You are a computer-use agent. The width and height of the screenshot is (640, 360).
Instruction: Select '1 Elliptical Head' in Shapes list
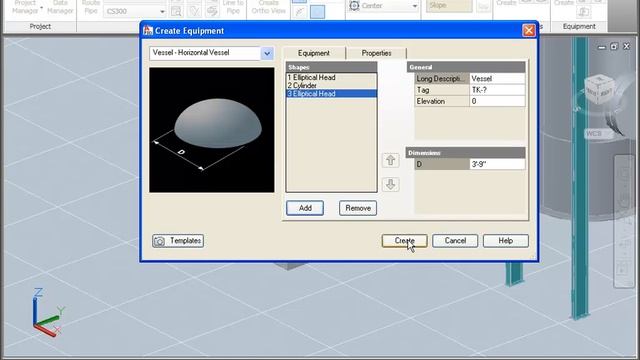tap(331, 78)
